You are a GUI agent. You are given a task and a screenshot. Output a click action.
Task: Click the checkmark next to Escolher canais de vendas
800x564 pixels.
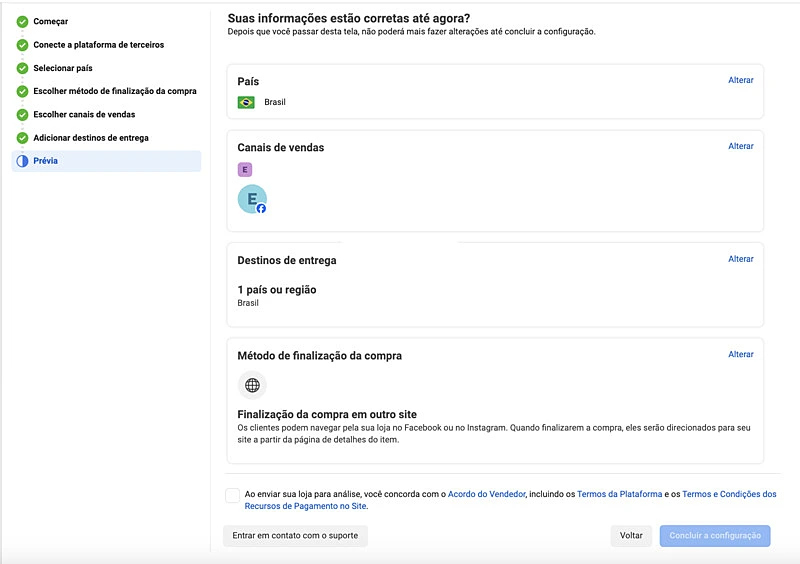click(22, 115)
